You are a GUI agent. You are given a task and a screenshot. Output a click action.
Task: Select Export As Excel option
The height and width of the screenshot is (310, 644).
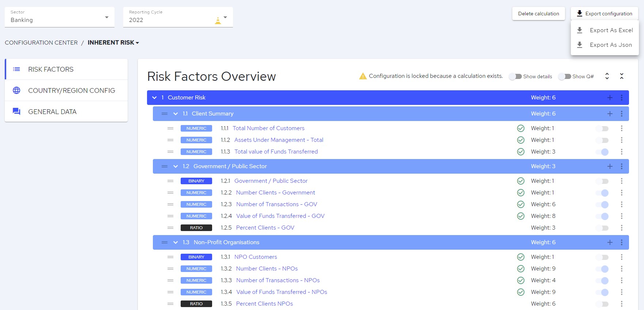pos(611,30)
